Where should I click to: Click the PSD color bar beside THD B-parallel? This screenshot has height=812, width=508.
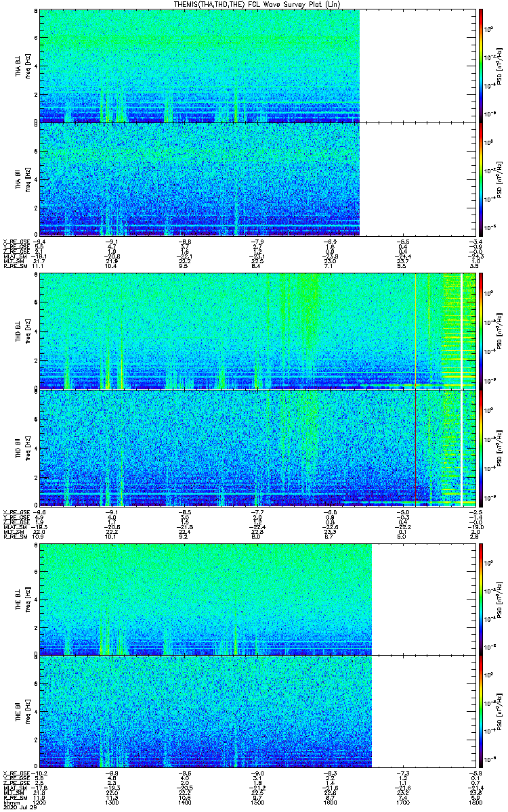[x=480, y=448]
